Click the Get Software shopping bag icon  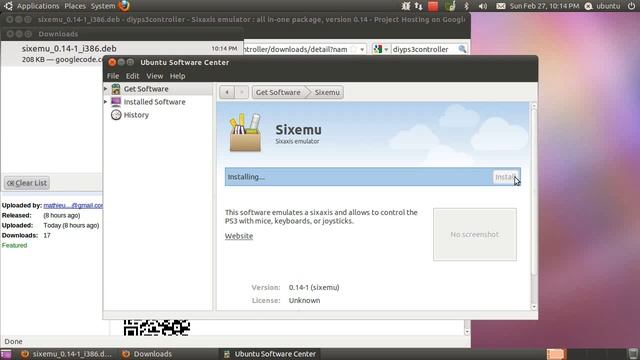116,89
